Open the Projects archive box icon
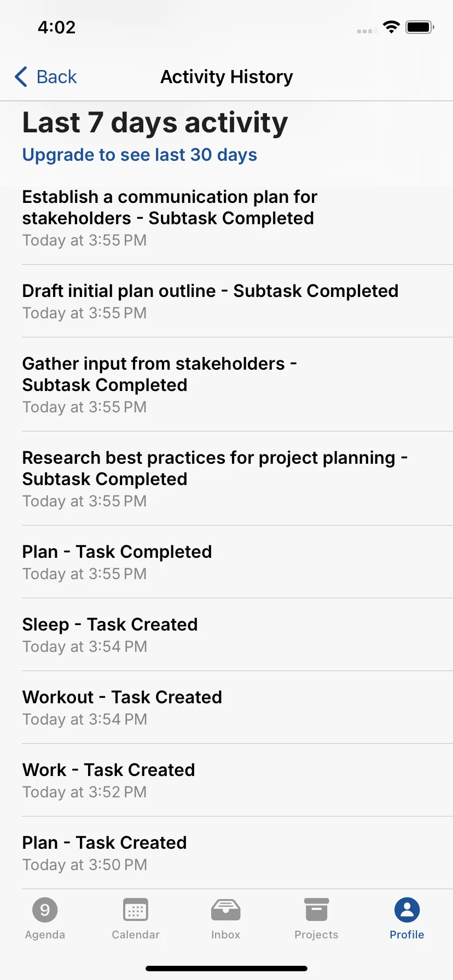This screenshot has height=980, width=453. (316, 910)
